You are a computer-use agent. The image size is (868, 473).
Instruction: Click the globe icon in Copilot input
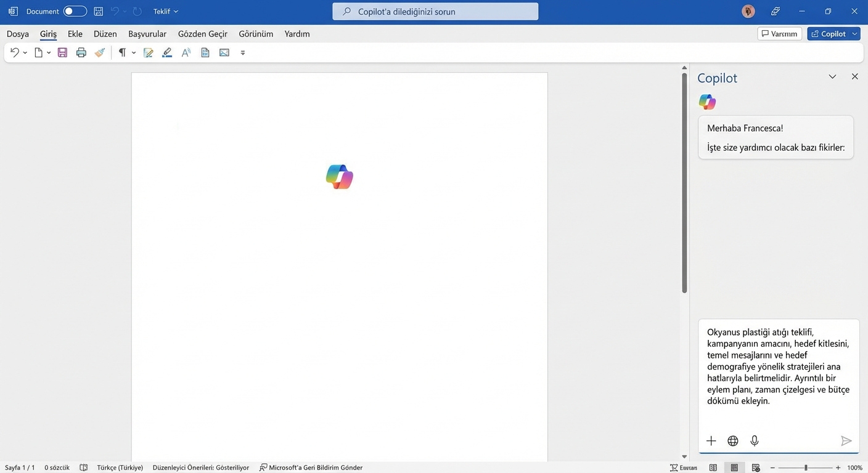pos(732,440)
